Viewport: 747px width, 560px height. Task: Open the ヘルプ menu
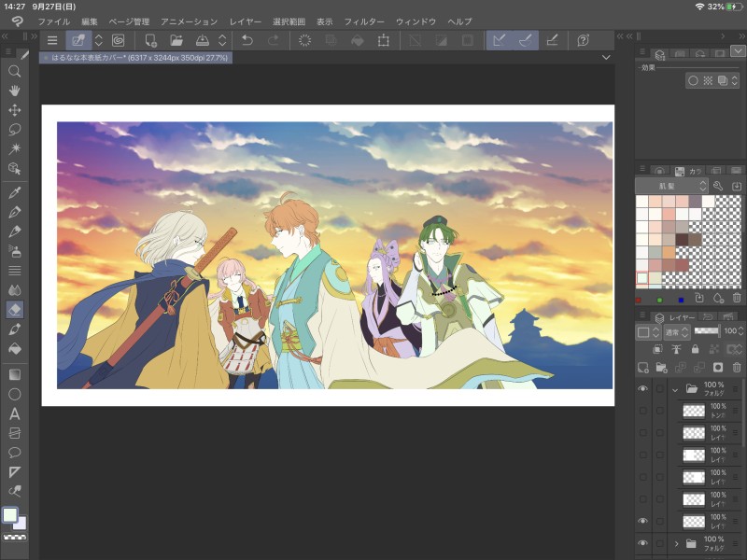click(x=459, y=21)
